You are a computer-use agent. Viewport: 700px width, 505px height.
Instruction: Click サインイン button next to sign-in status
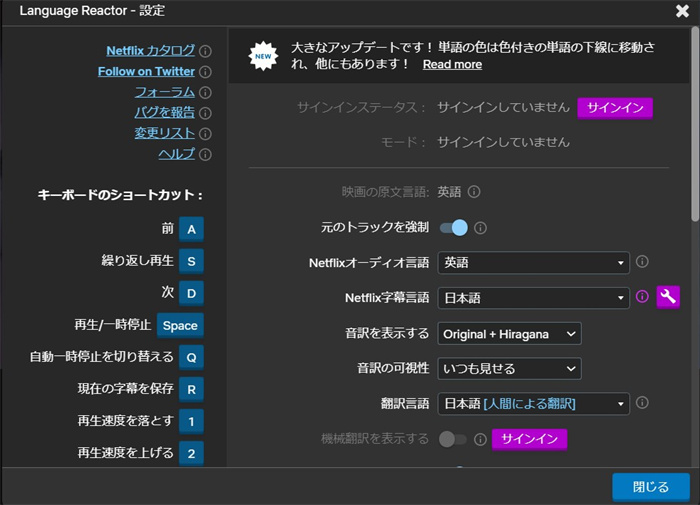pos(615,108)
